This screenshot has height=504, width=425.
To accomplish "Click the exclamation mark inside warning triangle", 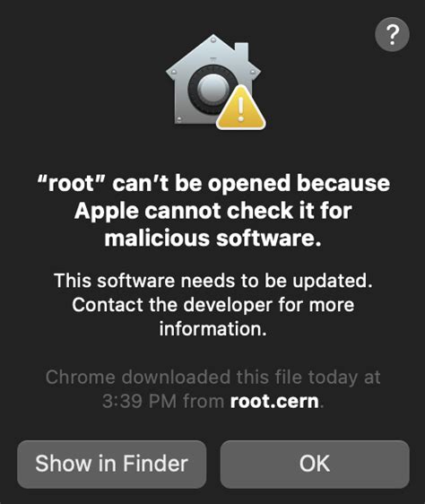I will tap(241, 109).
